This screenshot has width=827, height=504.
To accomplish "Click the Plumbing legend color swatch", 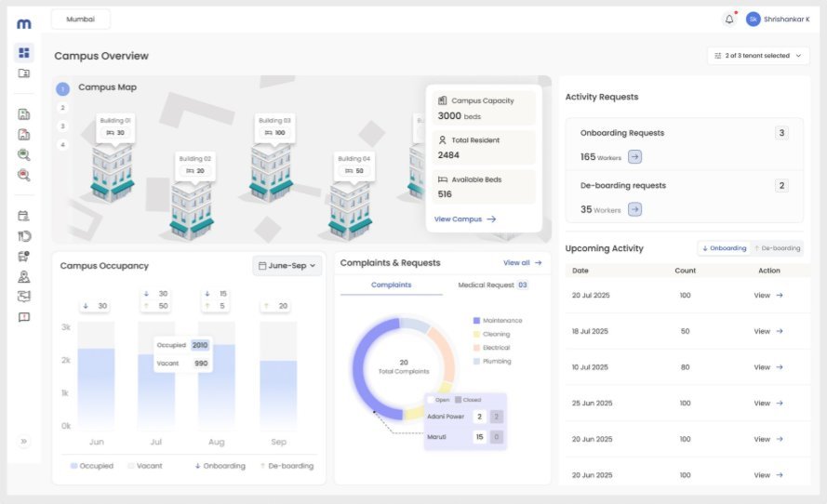I will tap(476, 361).
